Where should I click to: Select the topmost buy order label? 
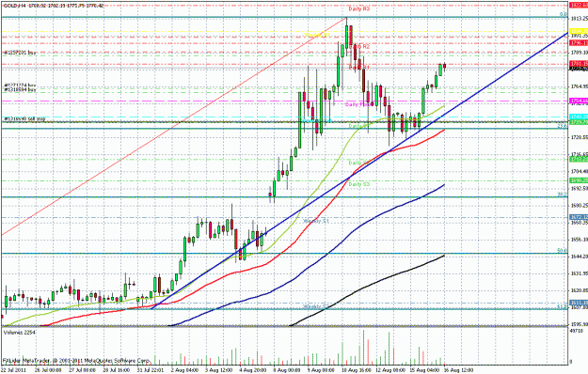click(21, 54)
